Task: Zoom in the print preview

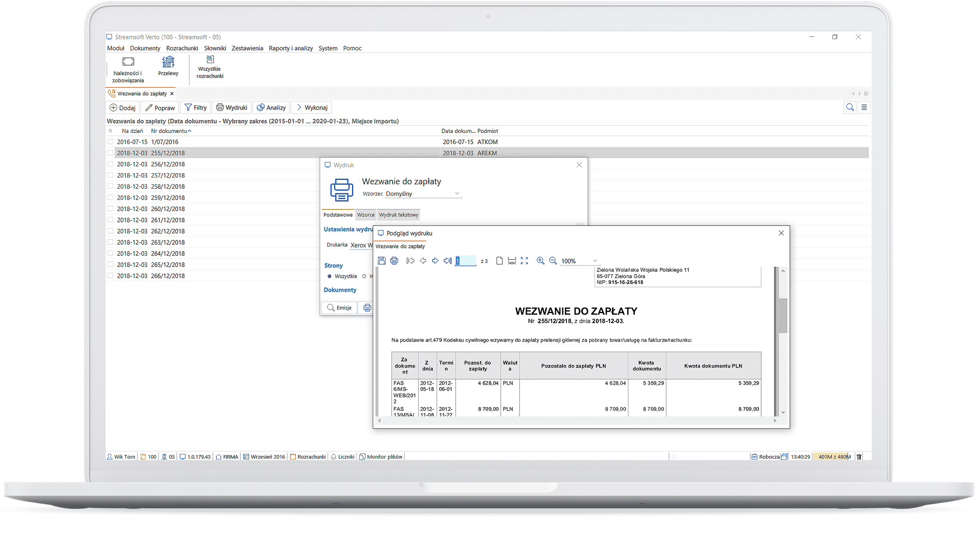Action: pyautogui.click(x=540, y=261)
